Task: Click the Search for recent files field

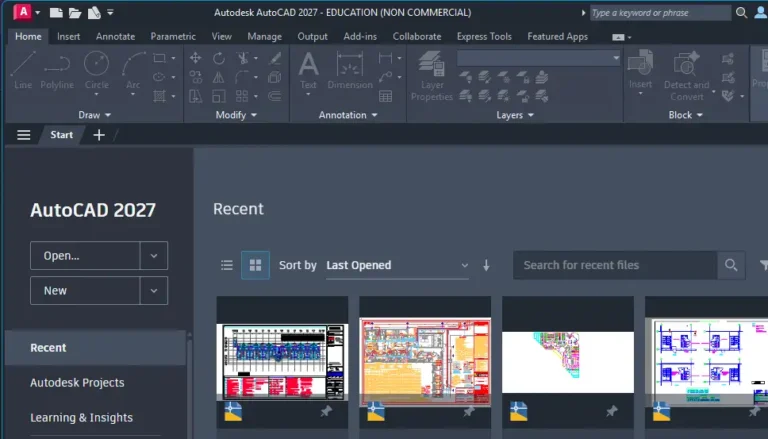Action: pyautogui.click(x=616, y=265)
